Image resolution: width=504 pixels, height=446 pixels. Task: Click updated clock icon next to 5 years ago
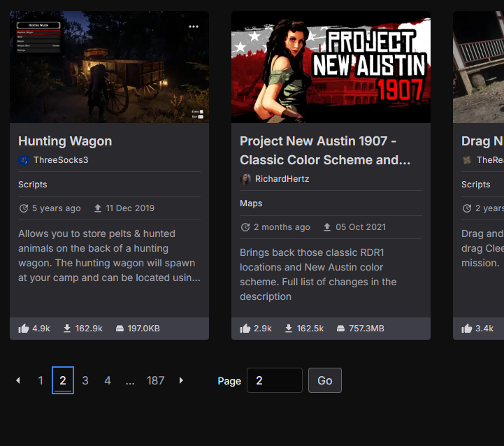click(24, 208)
